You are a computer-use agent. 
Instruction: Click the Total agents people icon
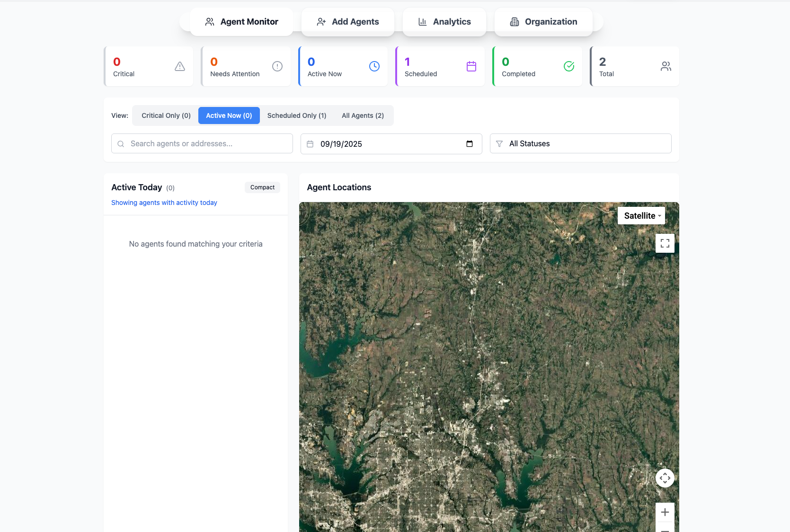click(666, 66)
